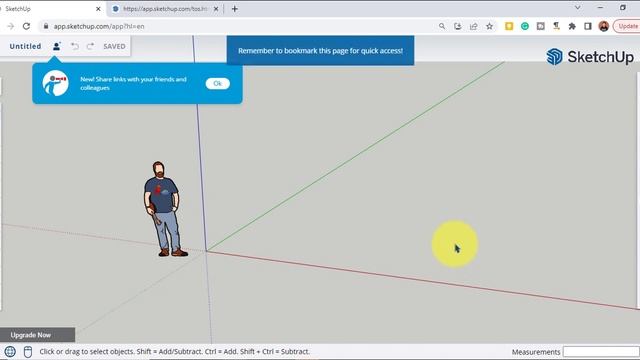640x360 pixels.
Task: Focus the Measurements input box
Action: tap(601, 351)
